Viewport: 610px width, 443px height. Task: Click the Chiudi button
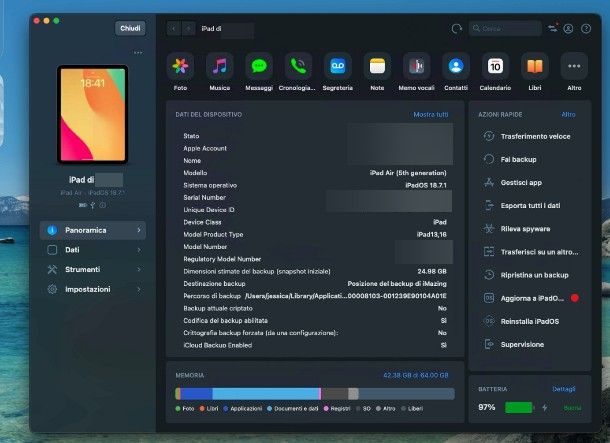pos(130,29)
